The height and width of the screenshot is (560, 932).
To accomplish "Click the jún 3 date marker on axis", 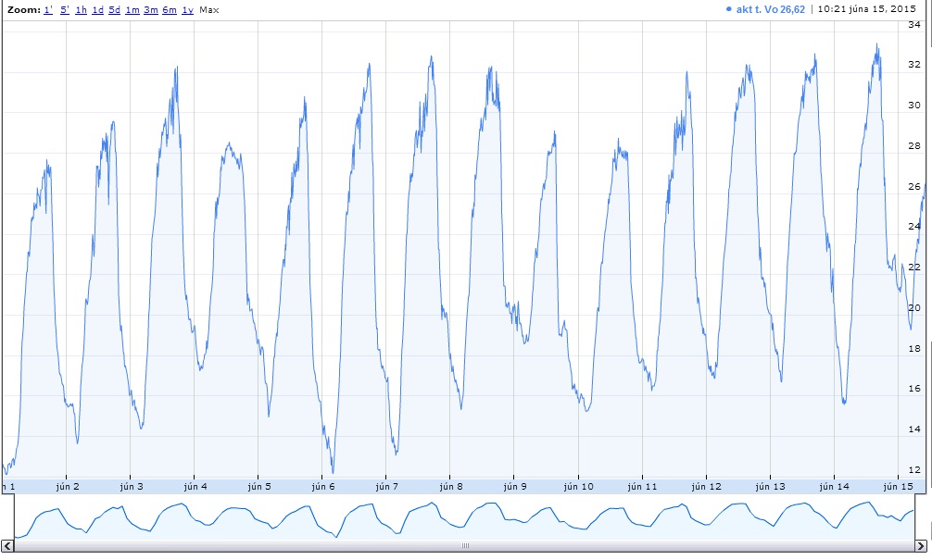I will [131, 486].
